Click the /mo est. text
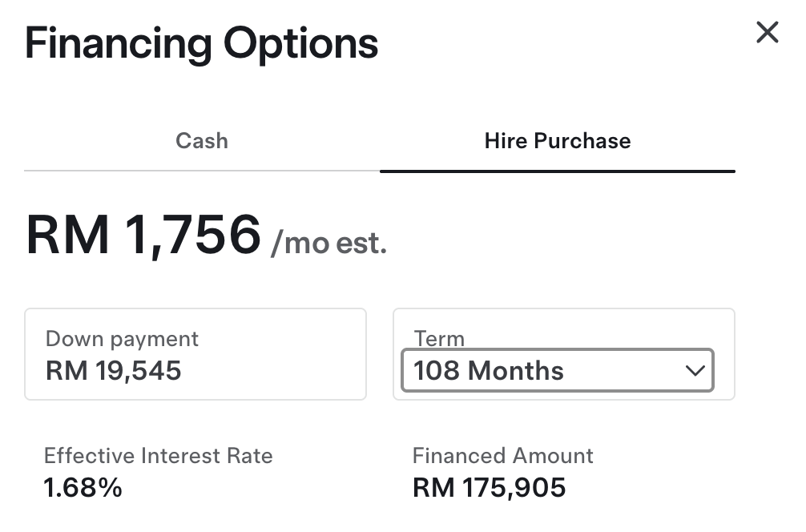806x532 pixels. [329, 243]
